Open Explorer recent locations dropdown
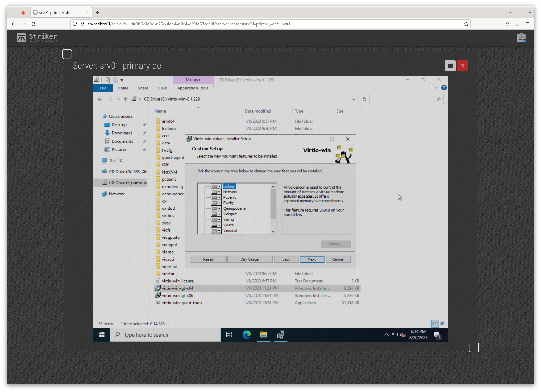Viewport: 541px width, 392px height. point(118,99)
